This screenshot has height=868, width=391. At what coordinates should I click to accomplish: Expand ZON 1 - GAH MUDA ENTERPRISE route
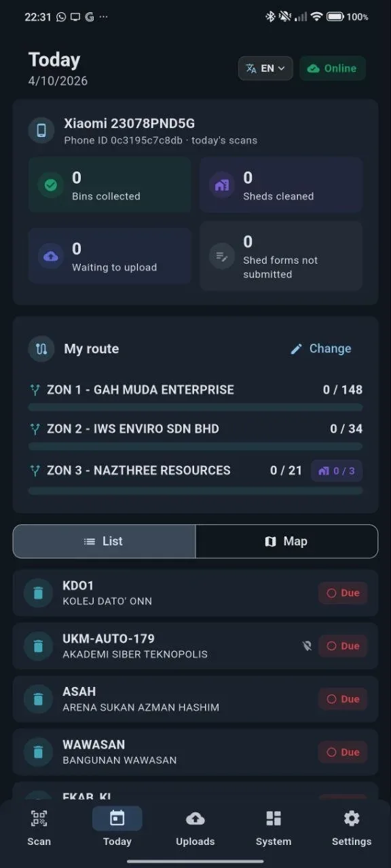[195, 390]
